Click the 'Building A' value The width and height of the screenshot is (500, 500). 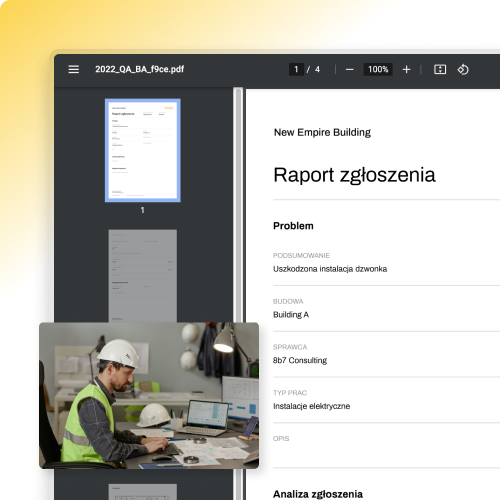291,315
